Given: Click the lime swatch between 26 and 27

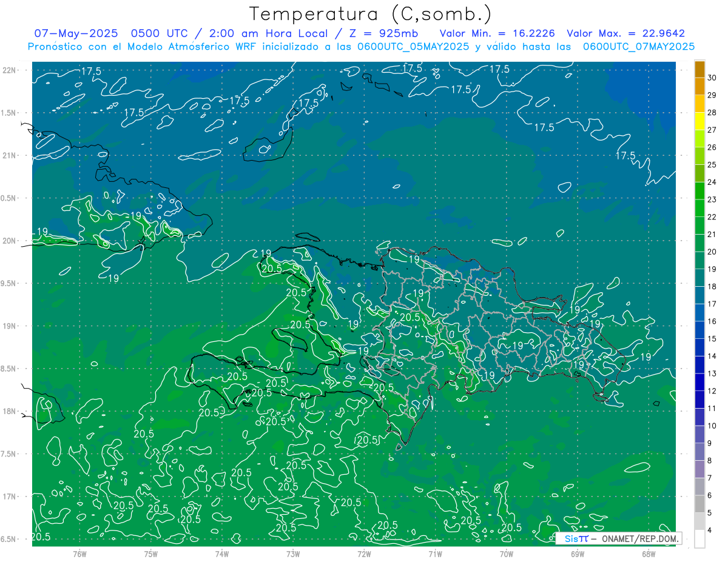Looking at the screenshot, I should tap(699, 139).
